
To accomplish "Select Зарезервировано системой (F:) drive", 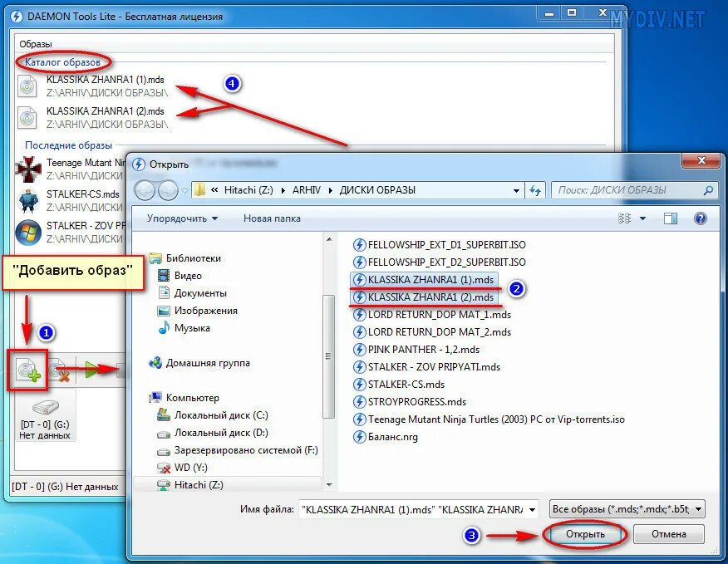I will 238,450.
